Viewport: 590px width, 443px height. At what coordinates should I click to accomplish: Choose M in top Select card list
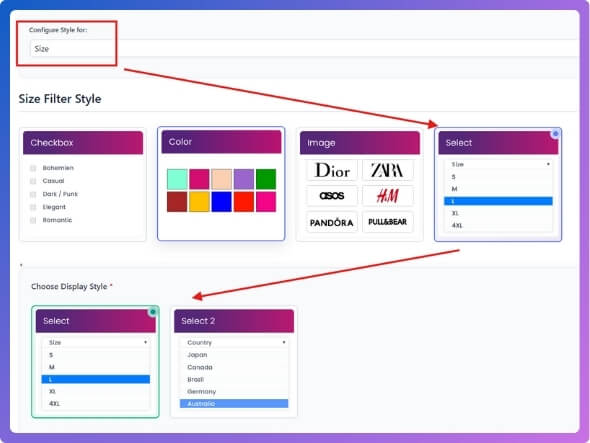point(498,189)
